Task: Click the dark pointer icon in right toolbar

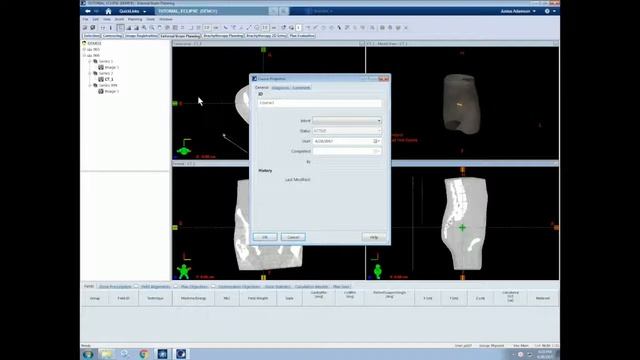Action: [339, 28]
